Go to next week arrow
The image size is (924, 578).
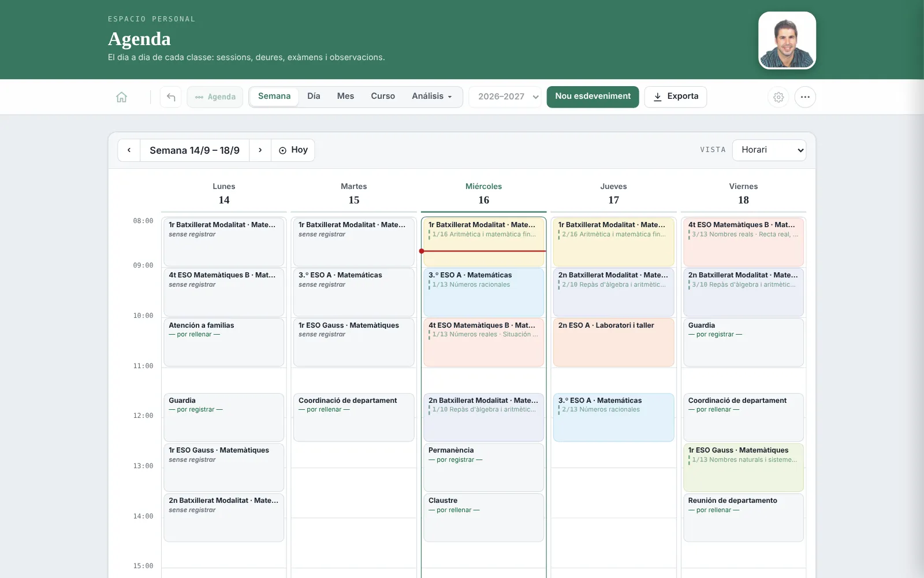pyautogui.click(x=260, y=150)
